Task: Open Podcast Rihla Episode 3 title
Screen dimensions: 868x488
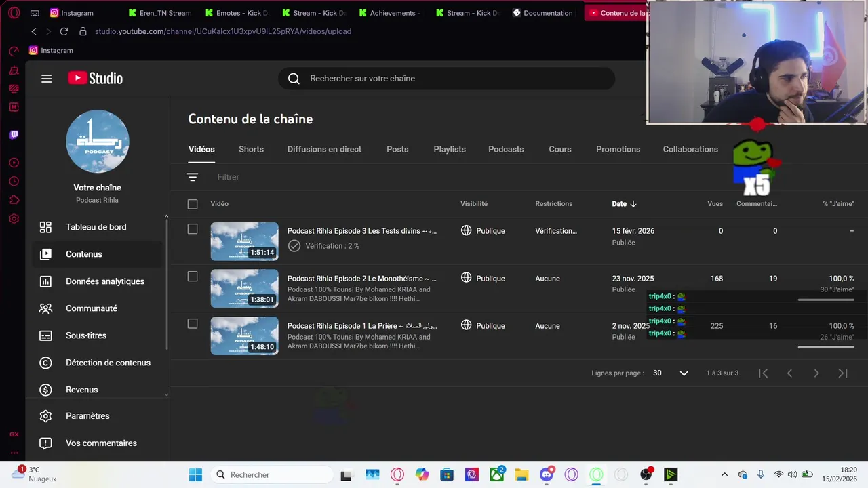Action: pos(362,231)
